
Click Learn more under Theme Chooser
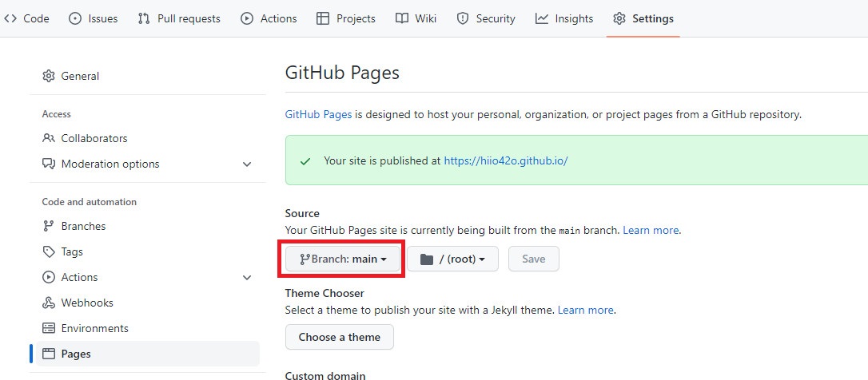[x=586, y=311]
